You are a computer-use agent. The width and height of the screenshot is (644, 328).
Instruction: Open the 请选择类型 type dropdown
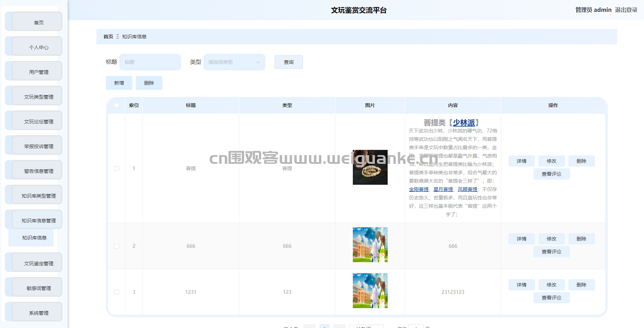point(234,62)
